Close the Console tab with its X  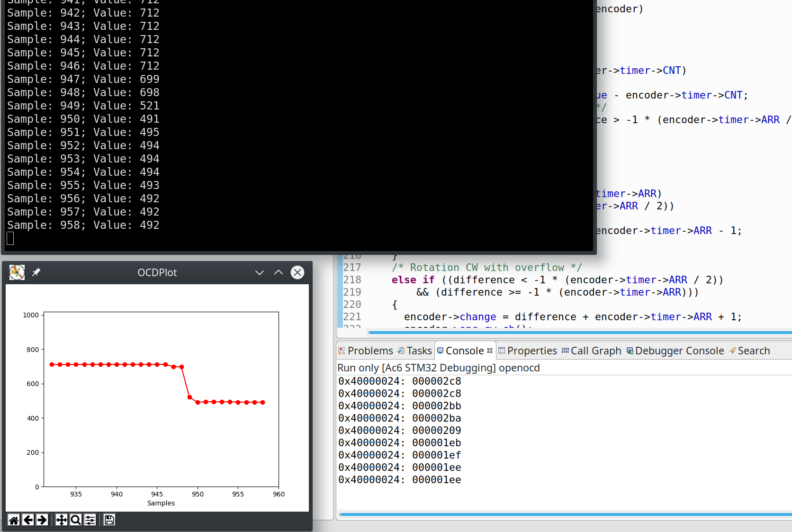(x=490, y=351)
